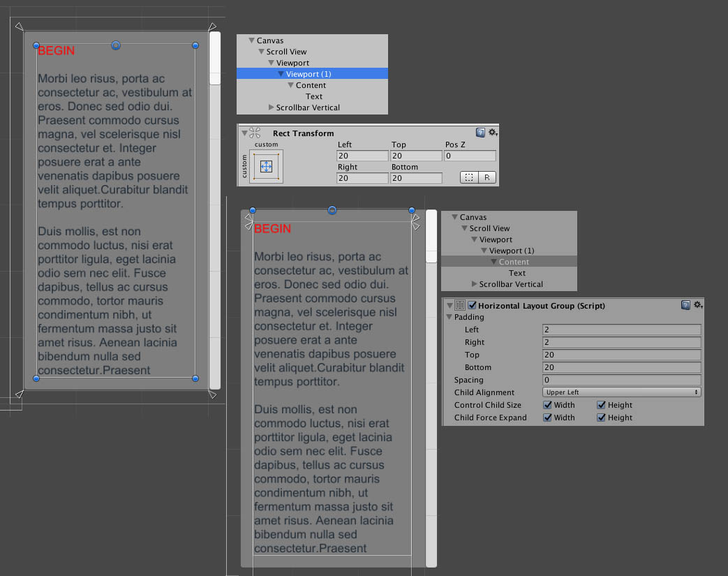This screenshot has width=728, height=576.
Task: Open the Rect Transform settings gear menu
Action: click(493, 132)
